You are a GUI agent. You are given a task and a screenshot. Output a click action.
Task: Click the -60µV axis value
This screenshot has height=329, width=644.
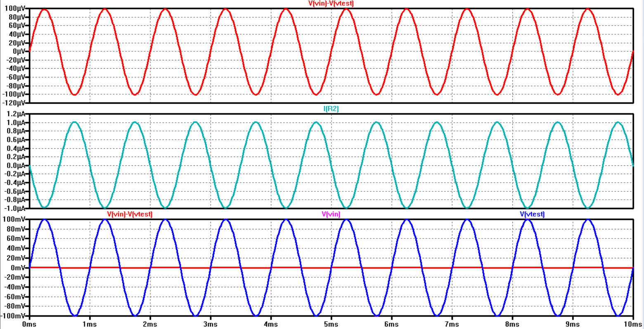pyautogui.click(x=15, y=77)
